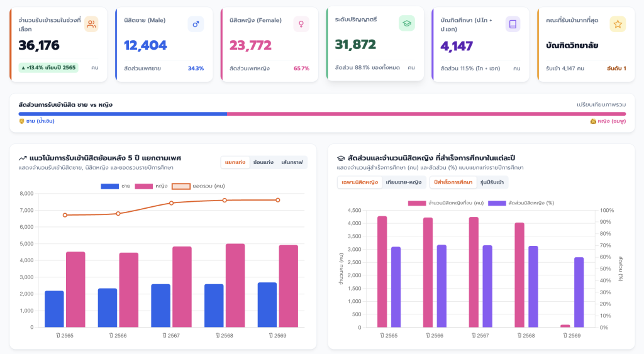Click the graduation cap icon beside female graduates title
Image resolution: width=644 pixels, height=354 pixels.
[340, 158]
